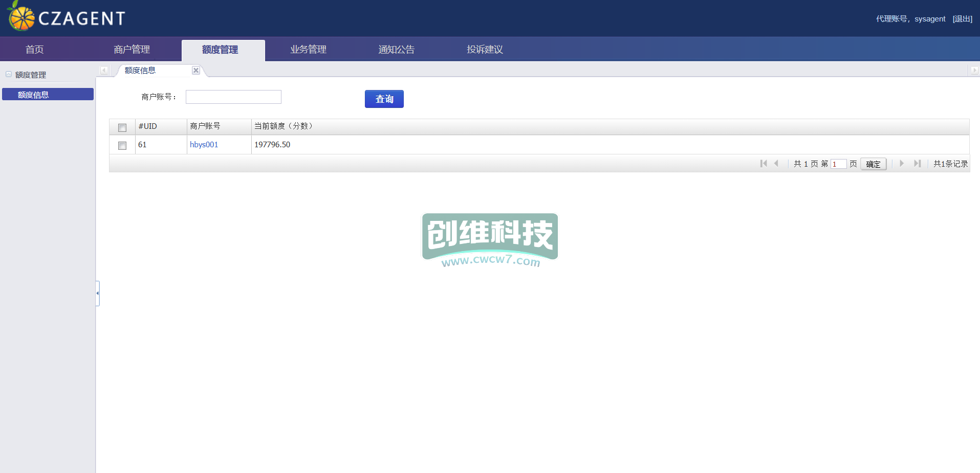Focus the 商户账号 input field
Image resolution: width=980 pixels, height=473 pixels.
(233, 97)
